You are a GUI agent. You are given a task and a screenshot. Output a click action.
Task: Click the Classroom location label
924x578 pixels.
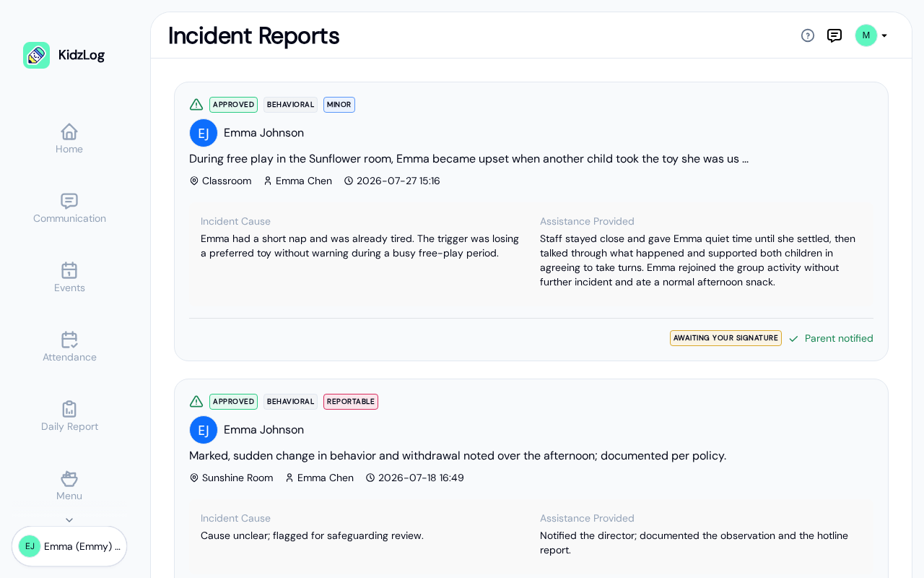click(x=227, y=181)
